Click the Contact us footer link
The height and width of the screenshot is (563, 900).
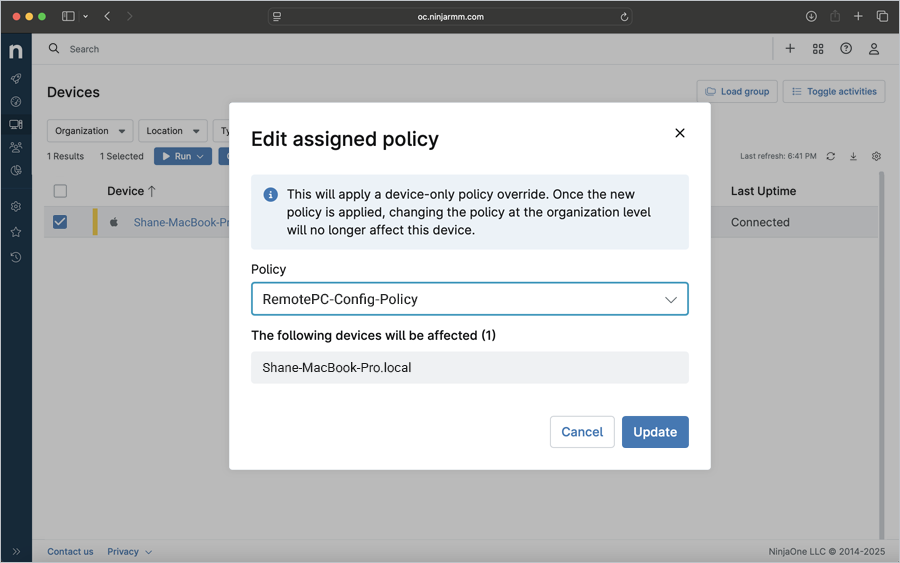70,552
